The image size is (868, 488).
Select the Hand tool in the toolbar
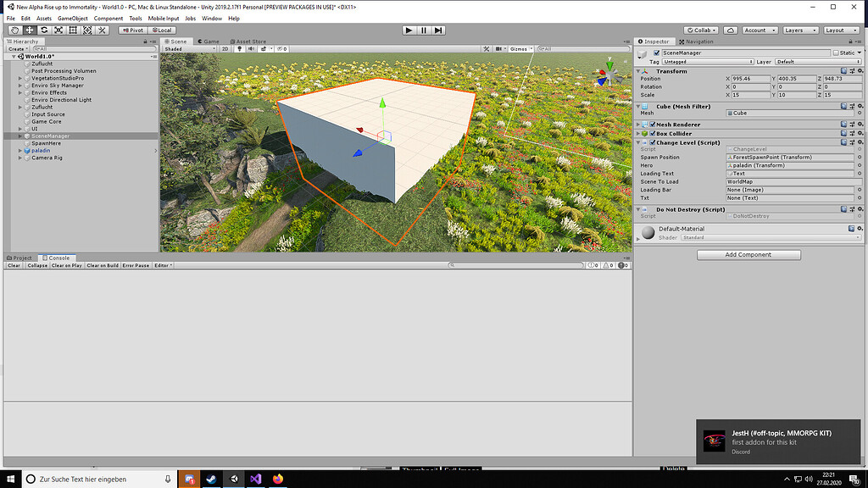(14, 30)
